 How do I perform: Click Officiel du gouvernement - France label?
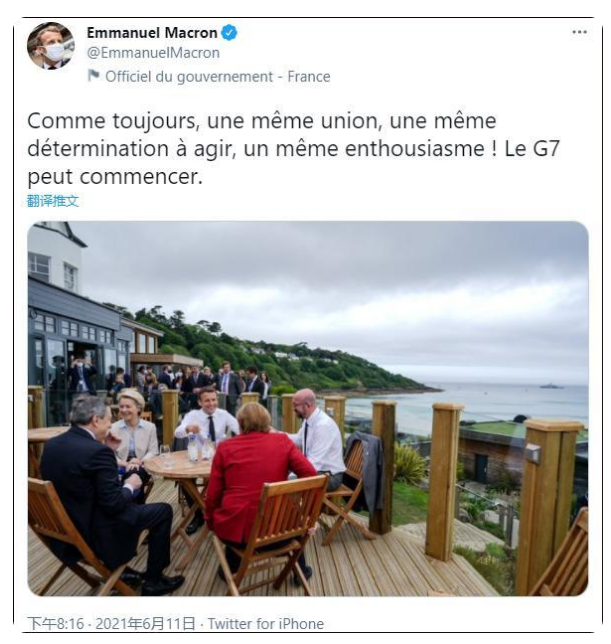pos(218,76)
